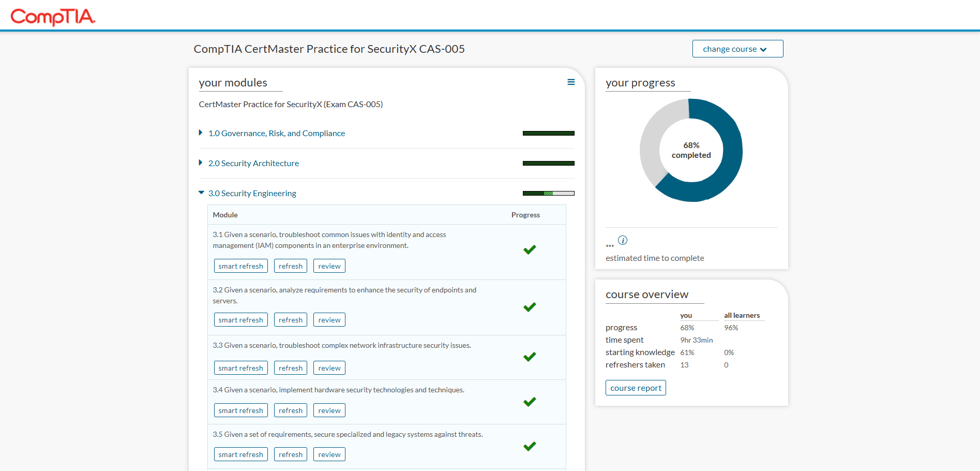Image resolution: width=980 pixels, height=471 pixels.
Task: Click smart refresh for module 3.2
Action: [x=241, y=320]
